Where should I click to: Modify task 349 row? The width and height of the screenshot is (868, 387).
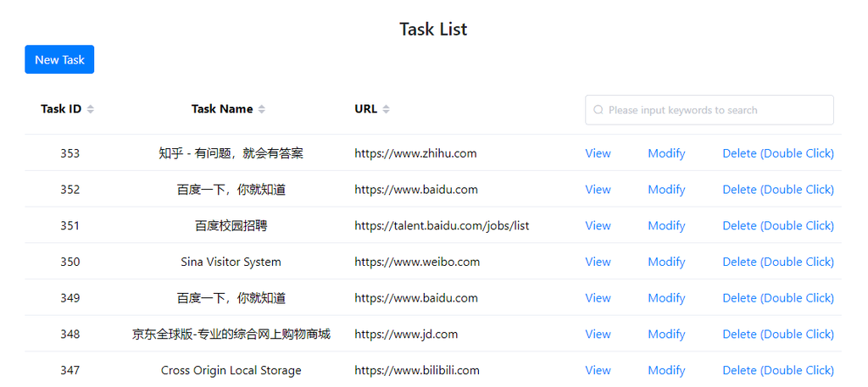(x=666, y=298)
